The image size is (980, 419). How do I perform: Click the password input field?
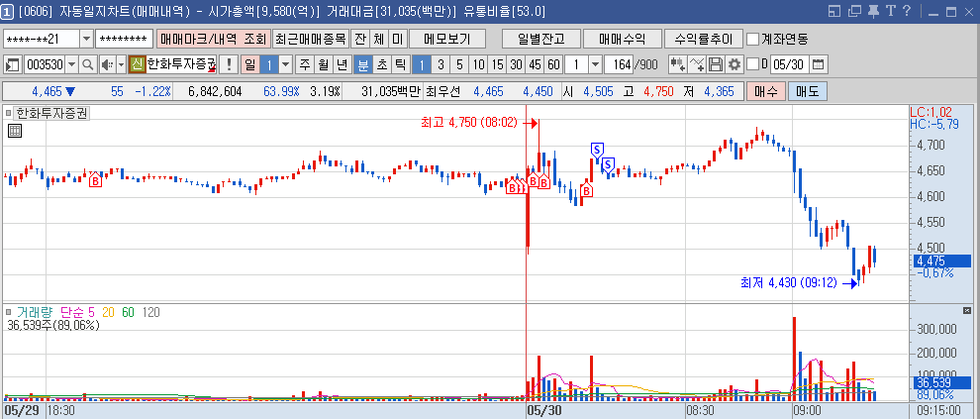(125, 39)
